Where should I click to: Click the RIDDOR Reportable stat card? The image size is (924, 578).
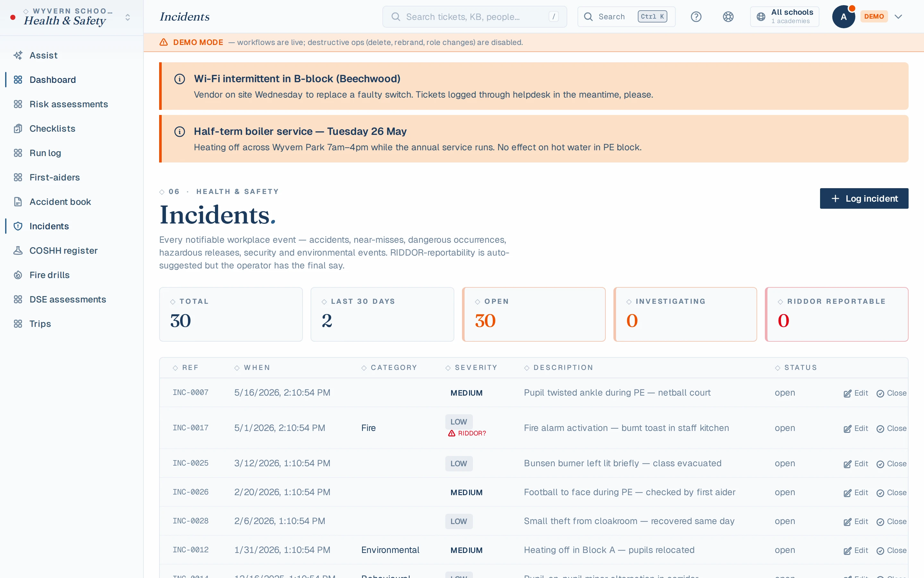[836, 314]
